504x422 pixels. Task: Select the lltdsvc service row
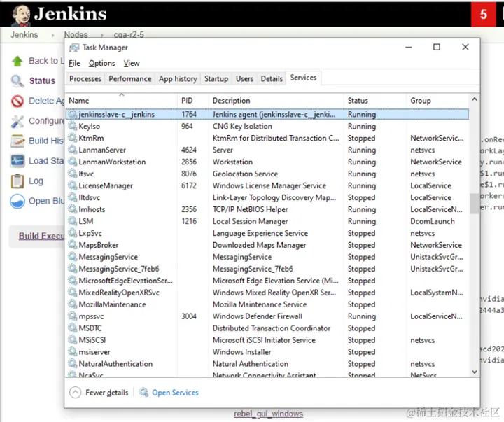(267, 197)
